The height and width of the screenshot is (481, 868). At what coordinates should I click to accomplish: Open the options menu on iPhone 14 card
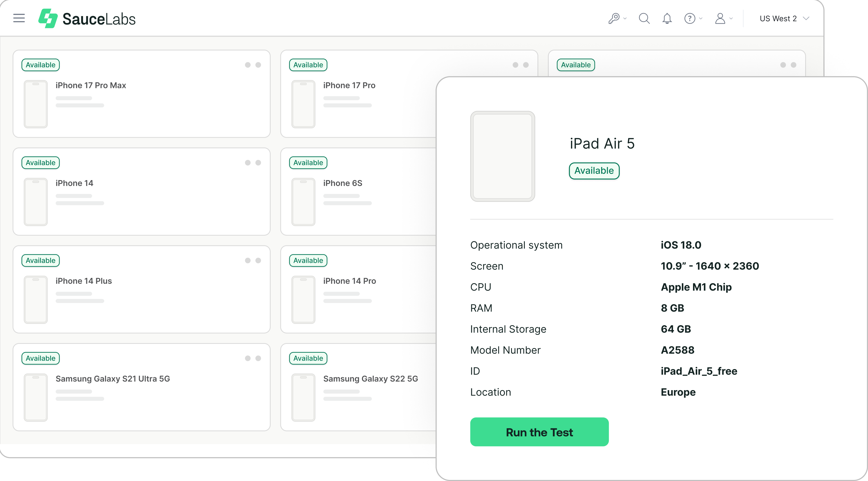pyautogui.click(x=253, y=162)
